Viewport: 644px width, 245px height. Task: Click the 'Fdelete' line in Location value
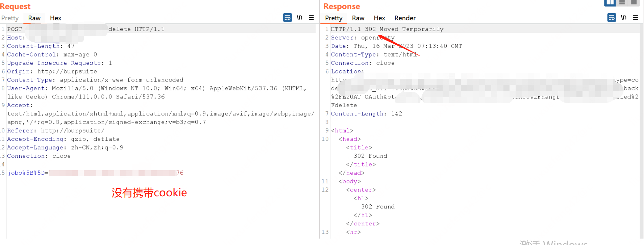coord(344,105)
